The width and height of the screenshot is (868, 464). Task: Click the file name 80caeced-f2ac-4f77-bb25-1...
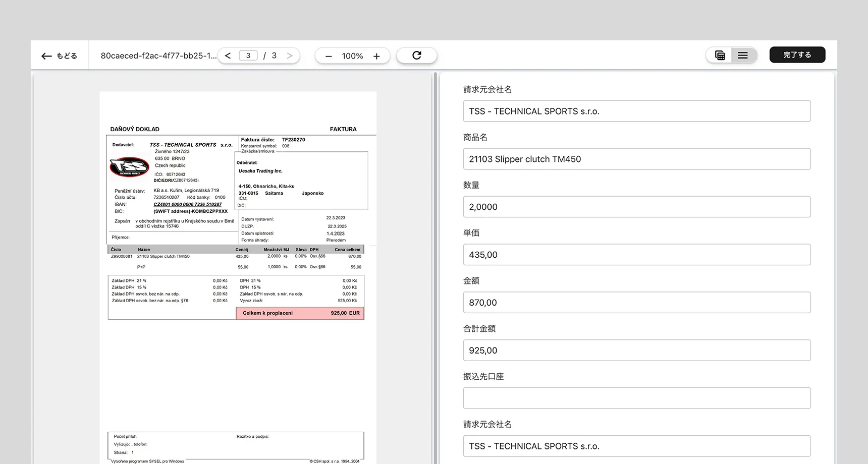point(158,56)
